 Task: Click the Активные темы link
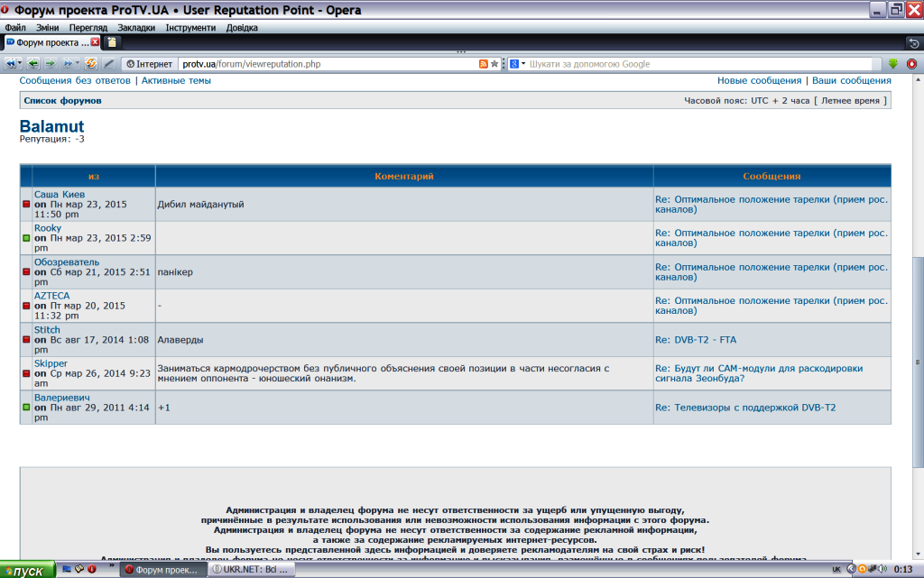176,80
